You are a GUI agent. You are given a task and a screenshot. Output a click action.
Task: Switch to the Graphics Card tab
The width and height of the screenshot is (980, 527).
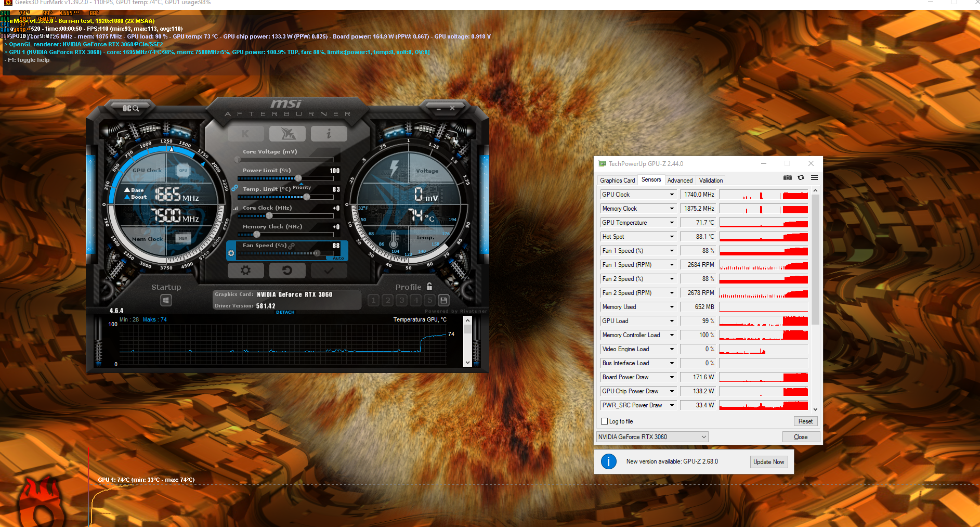pos(617,181)
